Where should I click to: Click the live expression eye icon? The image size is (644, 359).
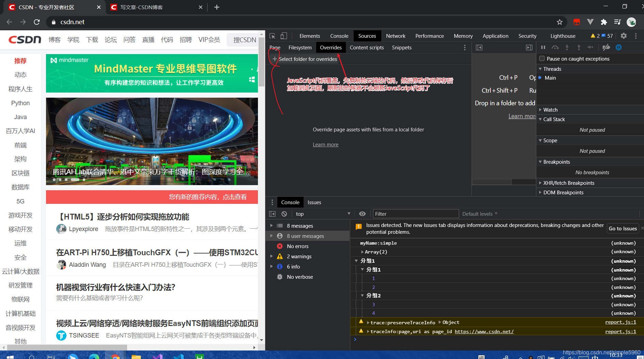(x=362, y=214)
